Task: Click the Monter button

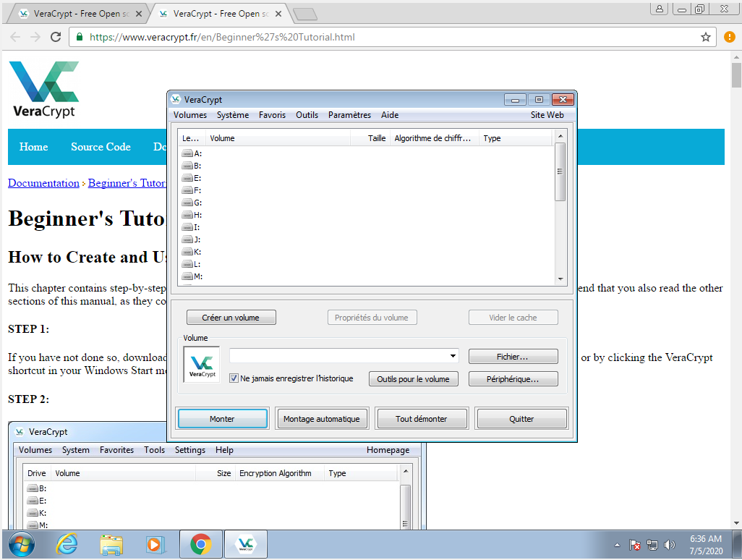Action: (x=222, y=419)
